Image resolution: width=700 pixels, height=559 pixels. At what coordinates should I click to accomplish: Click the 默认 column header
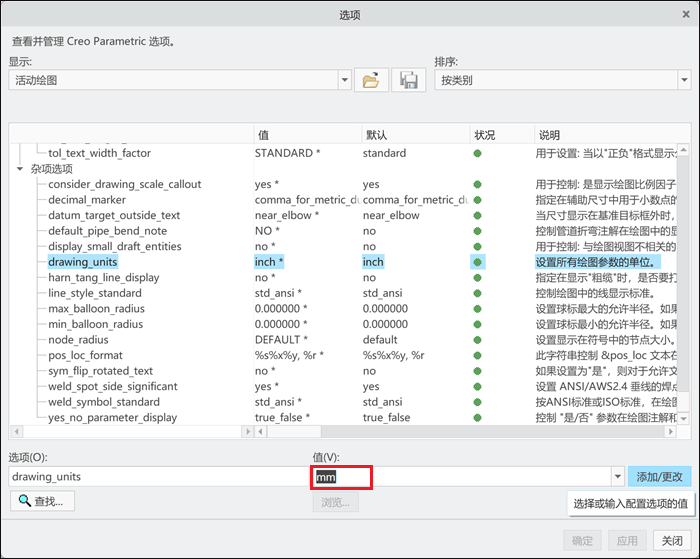click(x=415, y=134)
